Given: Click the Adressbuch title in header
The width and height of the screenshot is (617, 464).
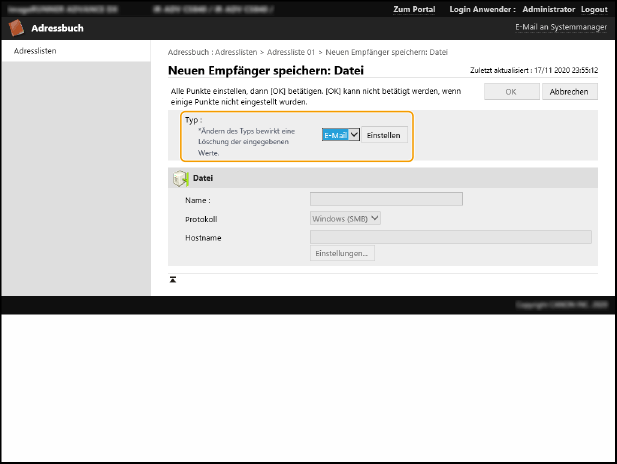Looking at the screenshot, I should coord(56,29).
